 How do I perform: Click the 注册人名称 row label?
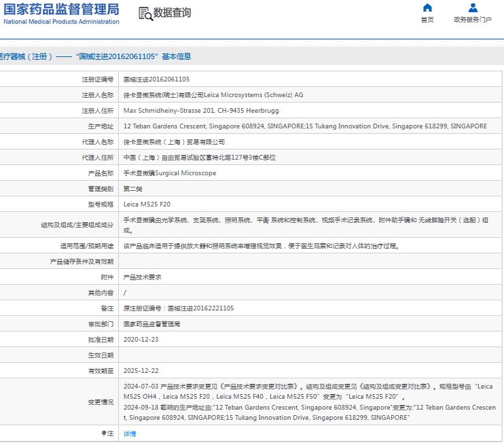[98, 95]
